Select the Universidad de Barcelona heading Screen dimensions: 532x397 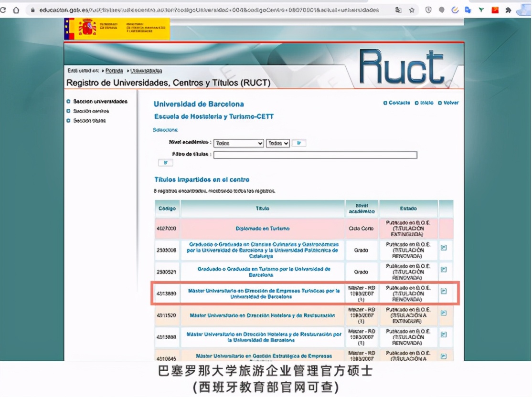[x=199, y=104]
